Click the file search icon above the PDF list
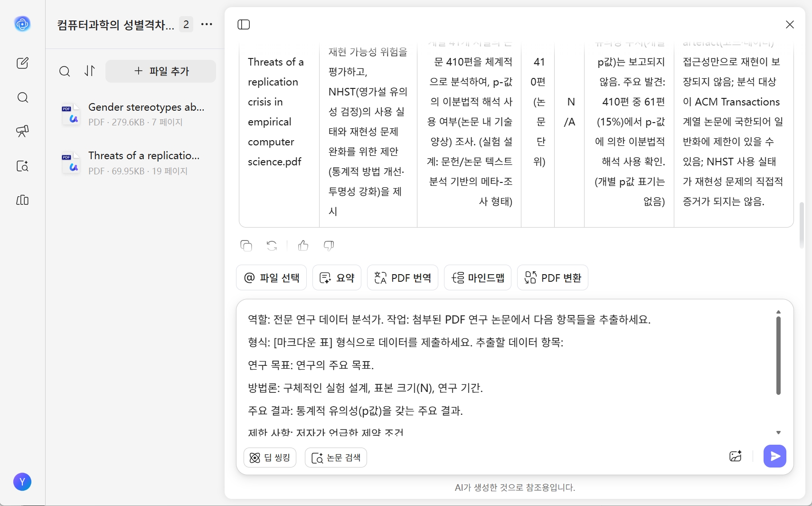This screenshot has width=812, height=506. [x=65, y=71]
